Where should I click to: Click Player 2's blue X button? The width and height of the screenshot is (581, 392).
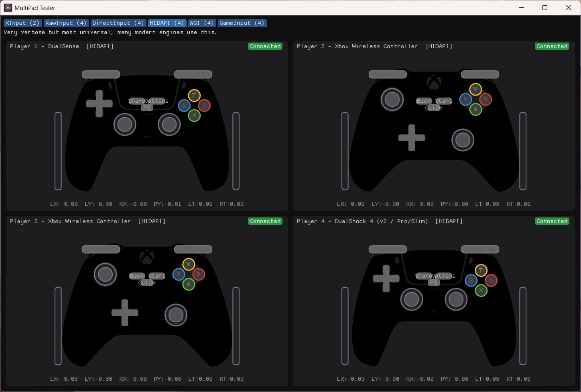[x=465, y=99]
